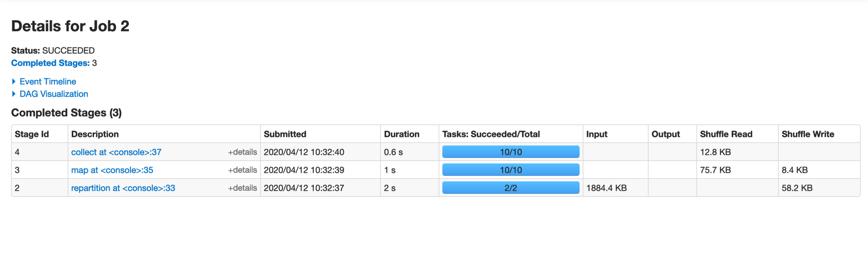Expand the Event Timeline section
The image size is (868, 260).
[x=48, y=82]
